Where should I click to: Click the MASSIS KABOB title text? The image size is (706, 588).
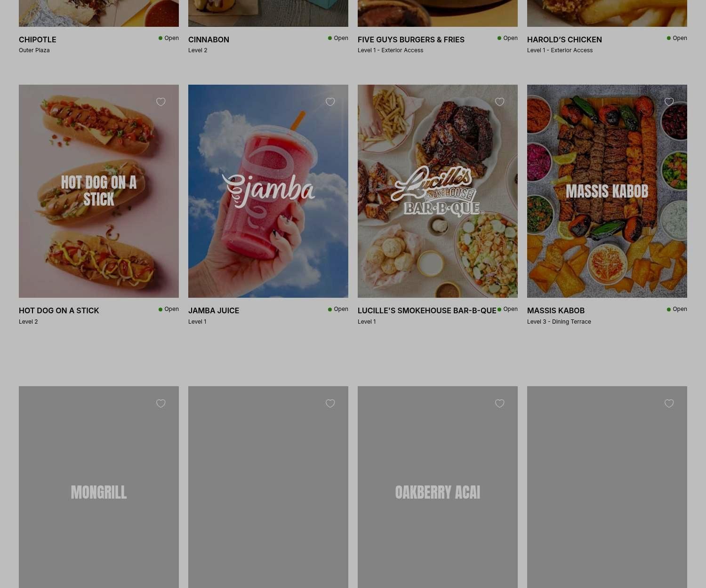[x=556, y=310]
